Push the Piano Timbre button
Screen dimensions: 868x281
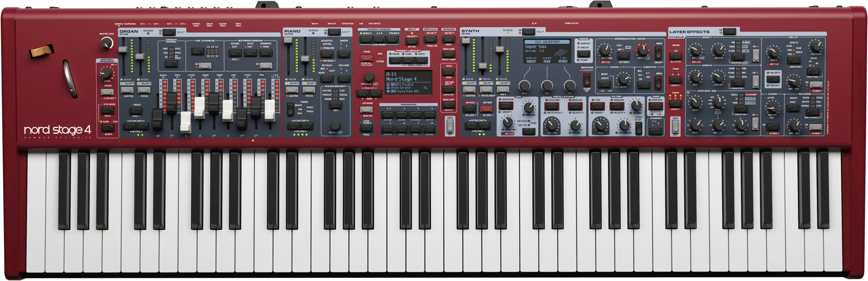point(290,109)
